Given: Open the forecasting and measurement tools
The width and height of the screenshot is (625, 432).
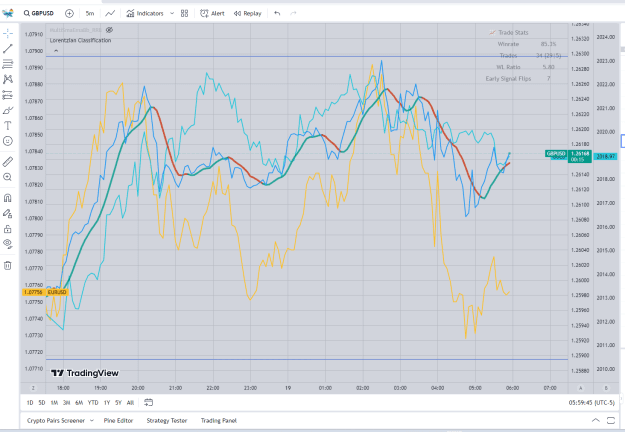Looking at the screenshot, I should 8,95.
